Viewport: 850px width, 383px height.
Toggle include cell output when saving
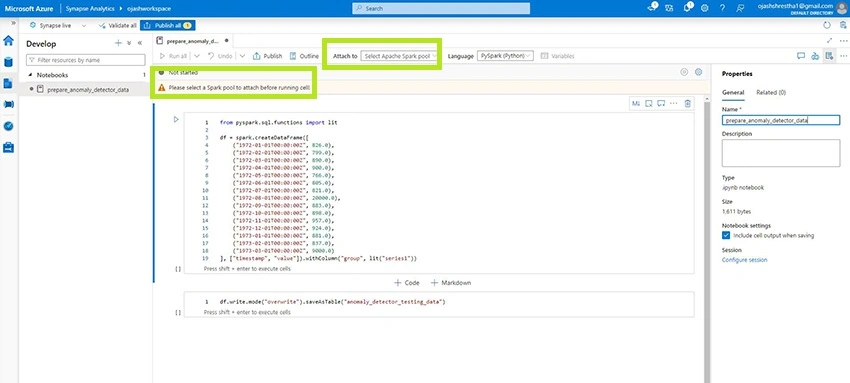(726, 236)
